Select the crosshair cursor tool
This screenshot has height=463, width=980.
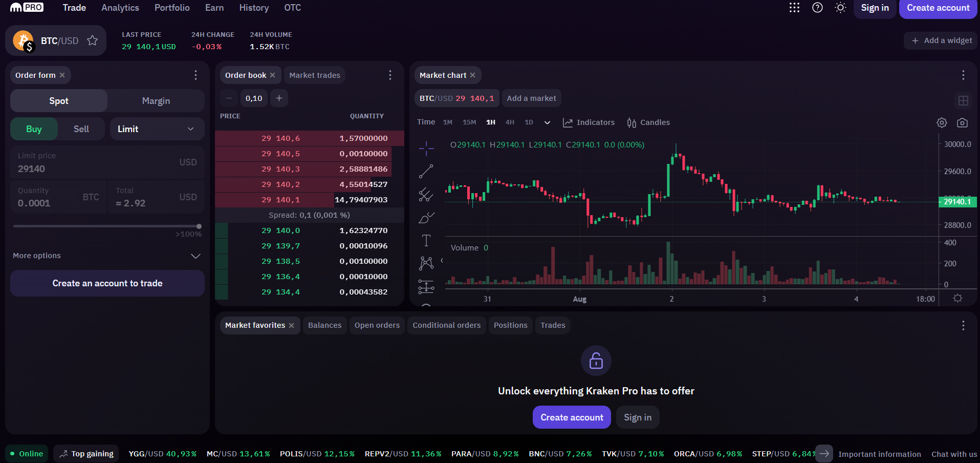426,149
